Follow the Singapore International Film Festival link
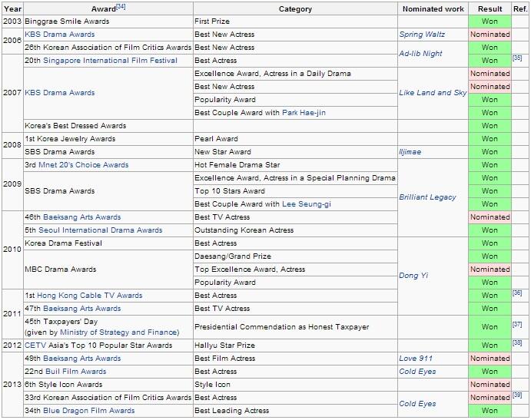The width and height of the screenshot is (531, 420). pos(110,61)
